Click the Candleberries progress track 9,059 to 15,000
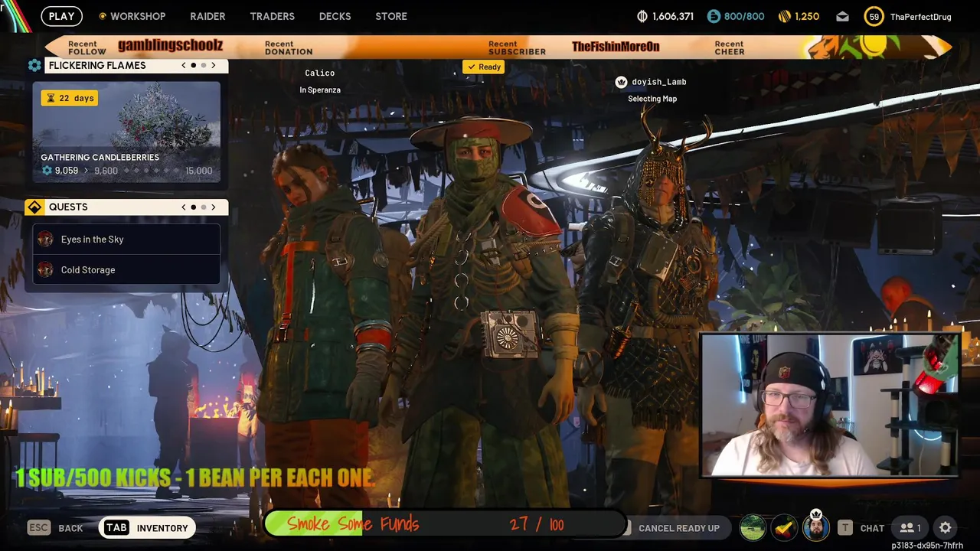Screen dimensions: 980x551 pyautogui.click(x=126, y=171)
